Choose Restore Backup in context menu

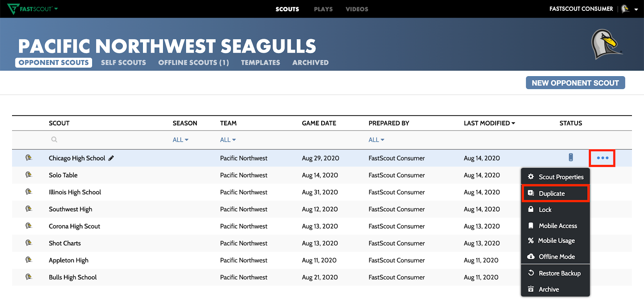coord(555,273)
